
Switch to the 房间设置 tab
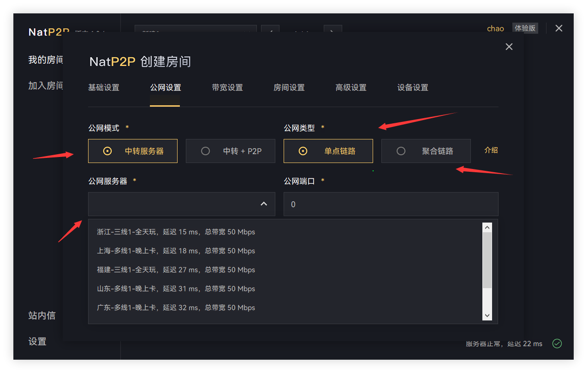pyautogui.click(x=289, y=87)
